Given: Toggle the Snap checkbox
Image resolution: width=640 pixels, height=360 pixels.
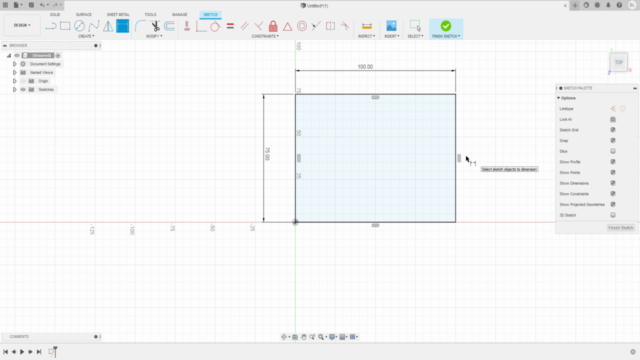Looking at the screenshot, I should [x=613, y=140].
